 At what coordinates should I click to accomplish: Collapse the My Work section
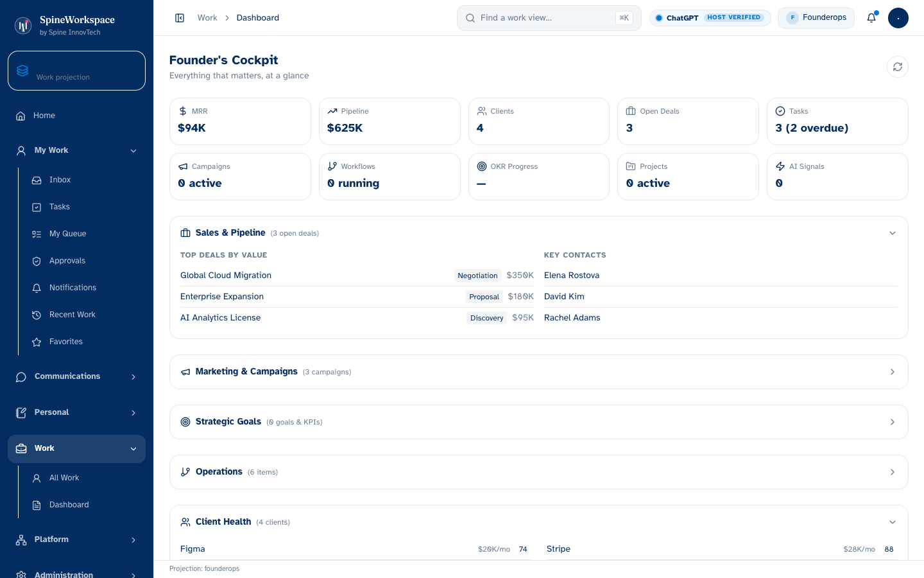click(x=76, y=150)
